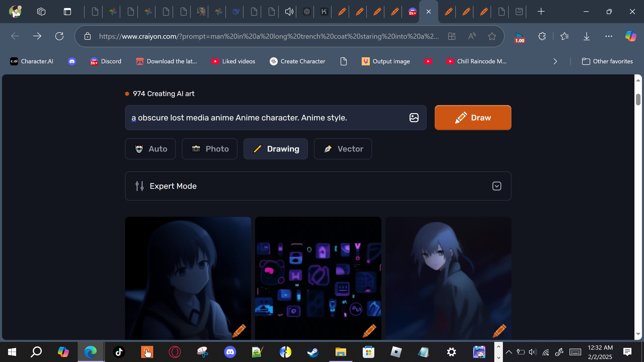Add page to favorites with star icon
644x362 pixels.
[x=492, y=36]
